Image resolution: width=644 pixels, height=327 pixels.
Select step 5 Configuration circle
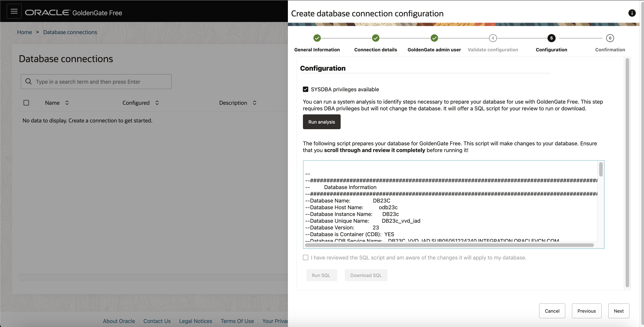click(x=551, y=38)
